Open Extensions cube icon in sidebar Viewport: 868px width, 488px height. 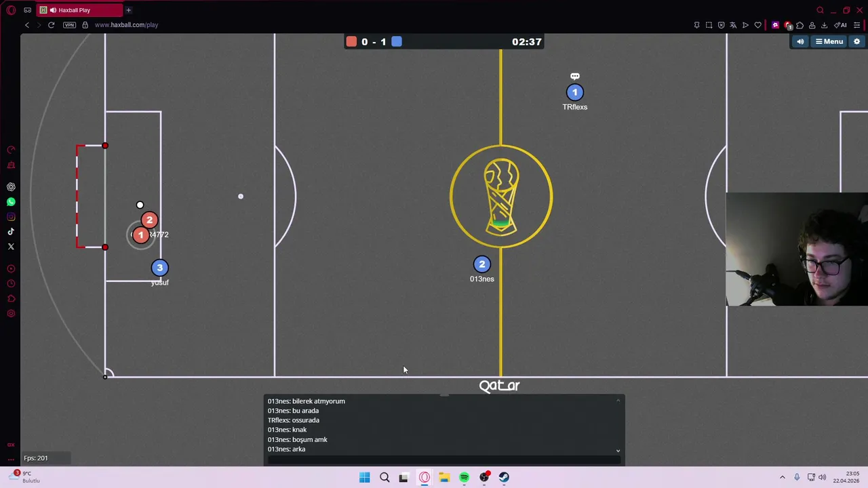point(11,299)
